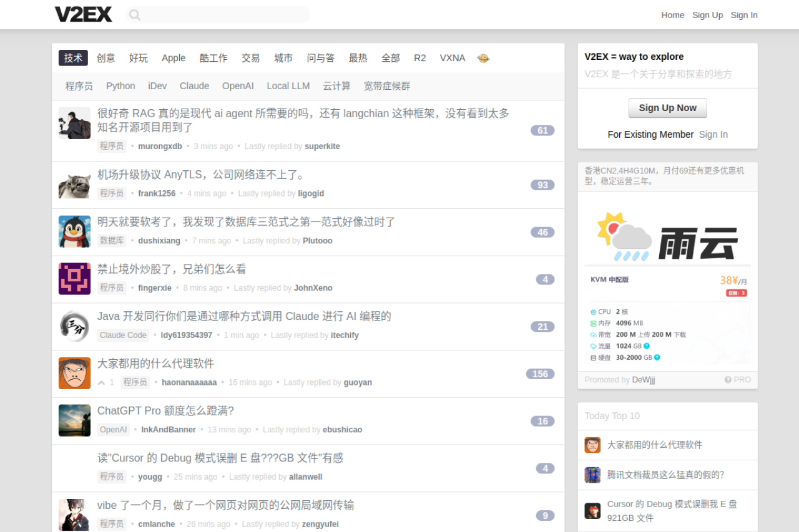
Task: Open promoter DeWjjj's profile
Action: pyautogui.click(x=644, y=380)
